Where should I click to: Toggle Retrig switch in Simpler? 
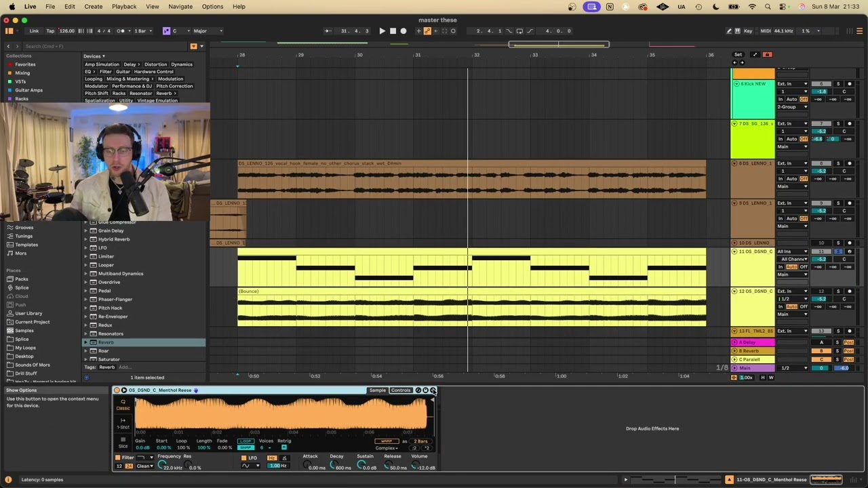point(283,447)
